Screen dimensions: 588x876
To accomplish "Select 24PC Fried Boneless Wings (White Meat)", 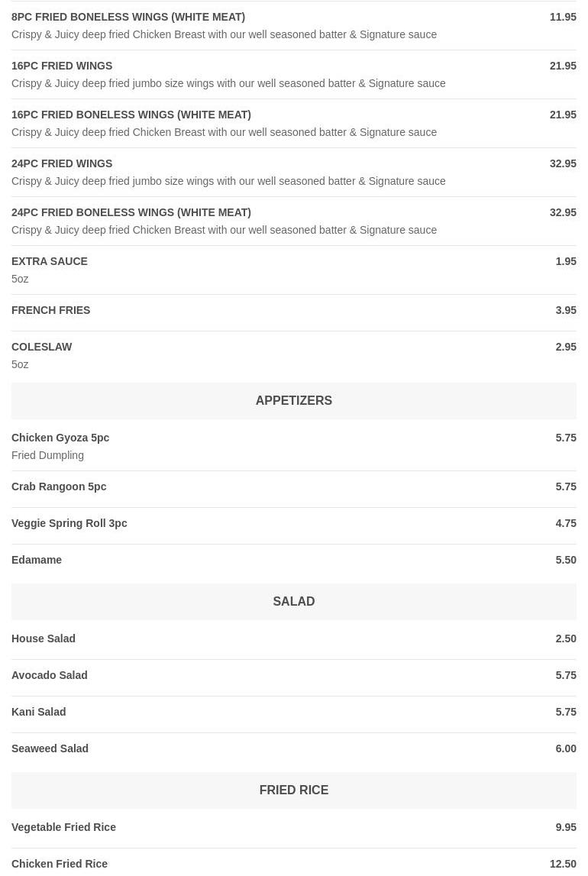I will pos(131,212).
